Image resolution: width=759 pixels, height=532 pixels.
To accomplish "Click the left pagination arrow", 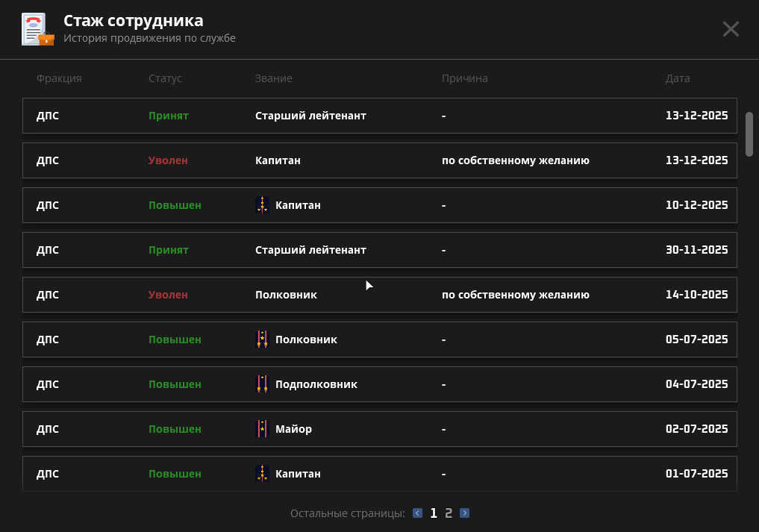I will 417,513.
